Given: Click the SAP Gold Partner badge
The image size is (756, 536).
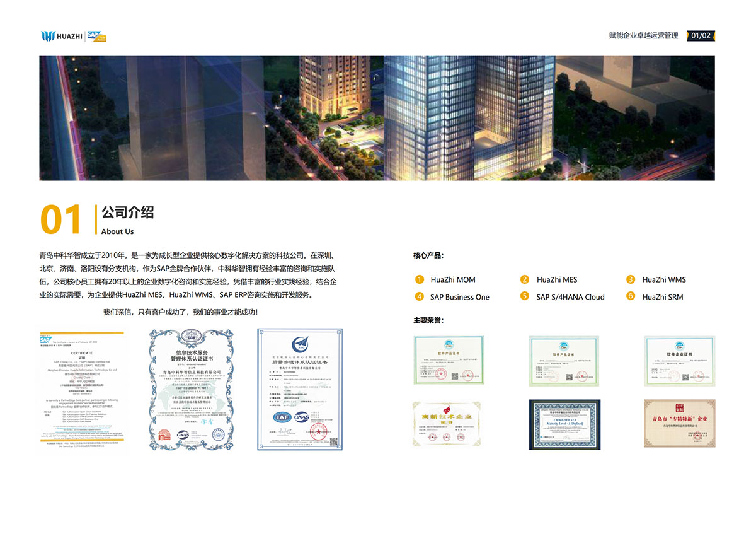Looking at the screenshot, I should tap(96, 37).
